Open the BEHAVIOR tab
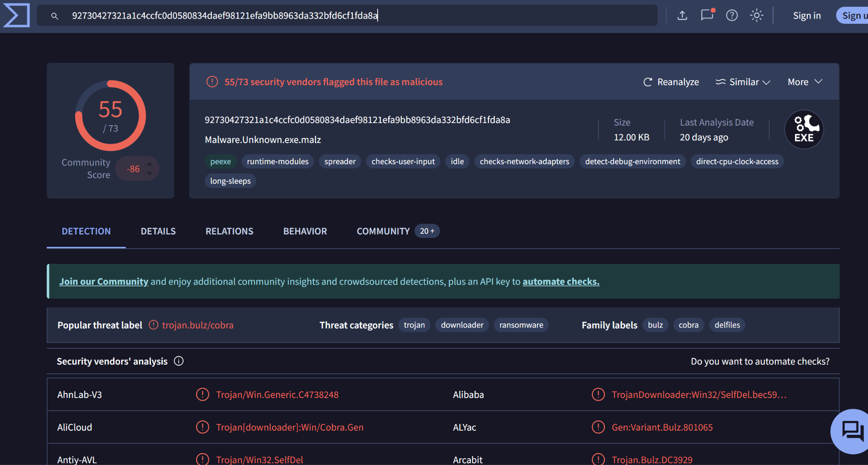The height and width of the screenshot is (465, 868). (x=305, y=231)
